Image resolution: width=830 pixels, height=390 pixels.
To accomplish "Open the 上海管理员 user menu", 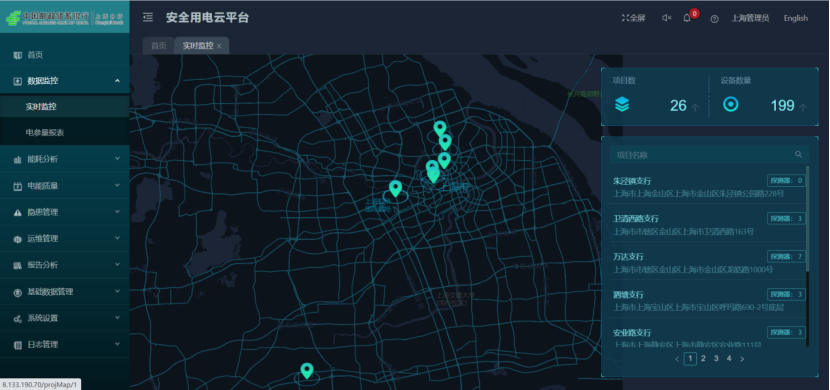I will (x=750, y=18).
